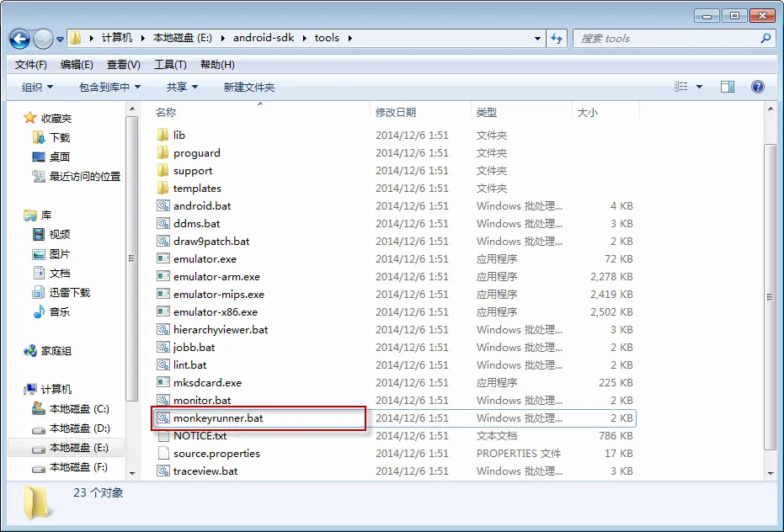Open the 编辑(E) menu
This screenshot has height=532, width=784.
click(x=77, y=65)
